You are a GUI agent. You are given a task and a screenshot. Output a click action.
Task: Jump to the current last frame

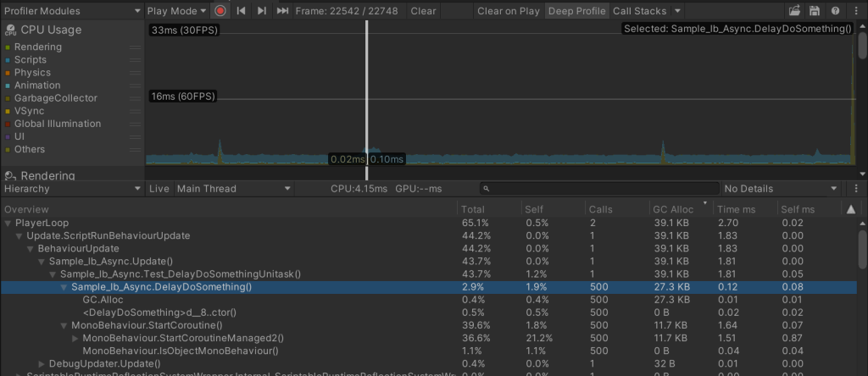[x=282, y=11]
